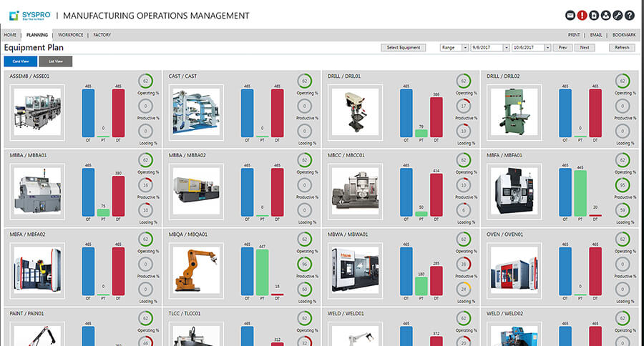Open the MBWA / MBWA01 machine thumbnail
The image size is (644, 346).
pos(355,270)
